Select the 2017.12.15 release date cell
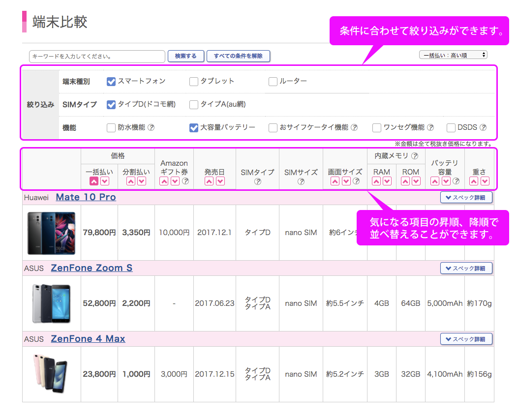The image size is (518, 420). pyautogui.click(x=214, y=374)
